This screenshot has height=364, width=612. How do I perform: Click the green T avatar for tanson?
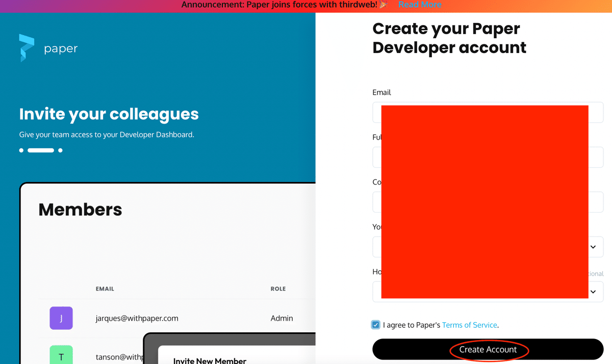[61, 355]
